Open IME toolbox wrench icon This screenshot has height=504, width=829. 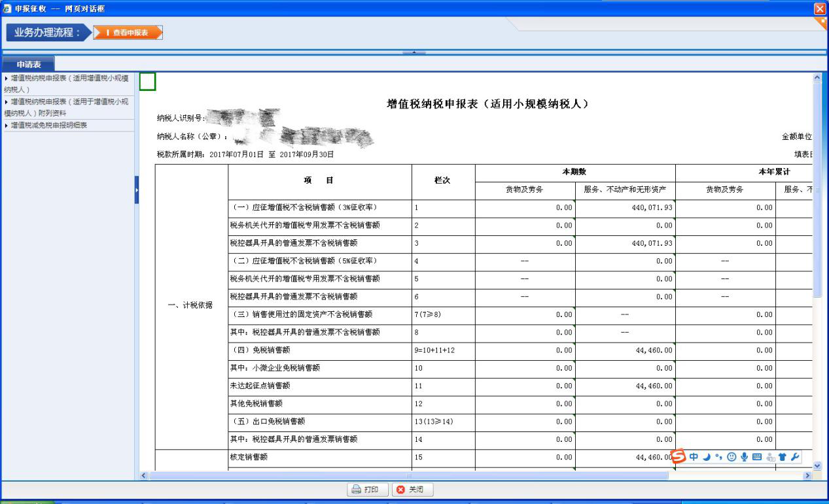(x=795, y=456)
